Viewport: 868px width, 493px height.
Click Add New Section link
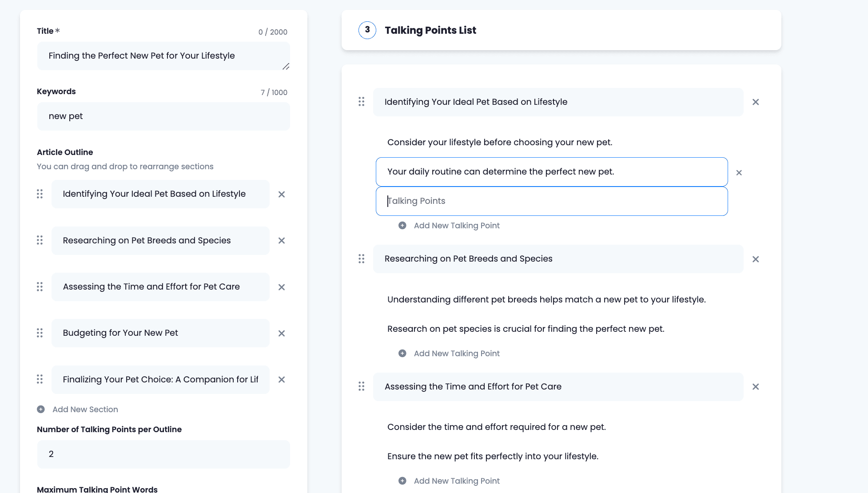85,410
